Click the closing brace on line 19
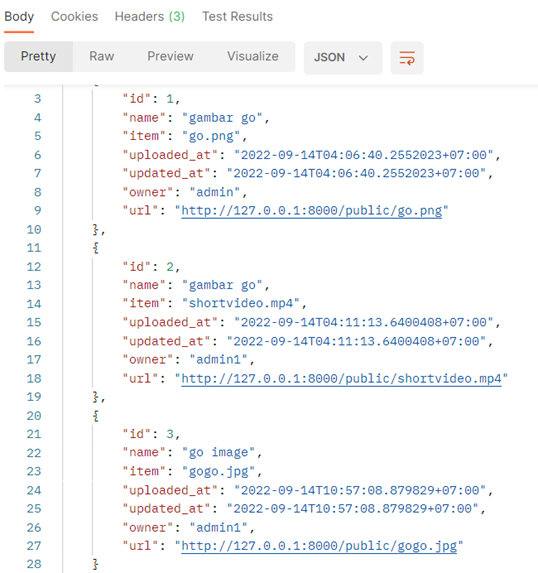Viewport: 538px width, 573px height. pyautogui.click(x=95, y=397)
